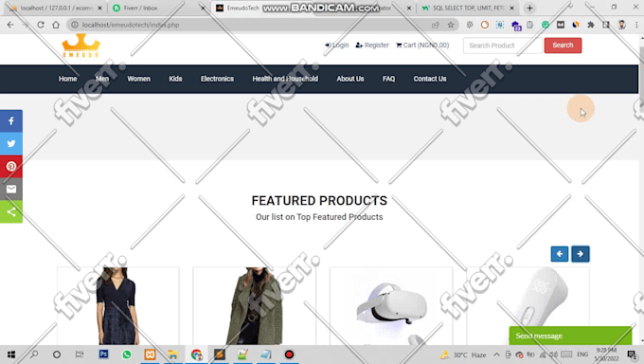
Task: Go to previous featured products slide
Action: 560,254
